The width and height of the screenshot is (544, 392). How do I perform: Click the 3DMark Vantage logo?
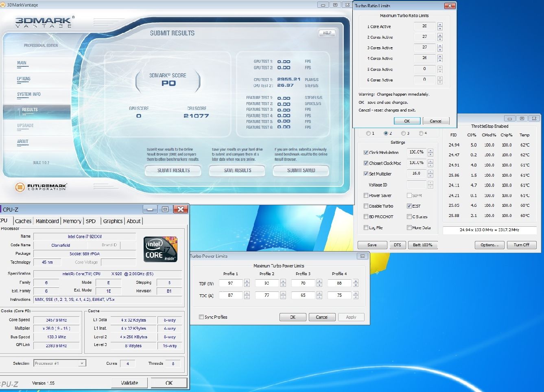pyautogui.click(x=45, y=22)
